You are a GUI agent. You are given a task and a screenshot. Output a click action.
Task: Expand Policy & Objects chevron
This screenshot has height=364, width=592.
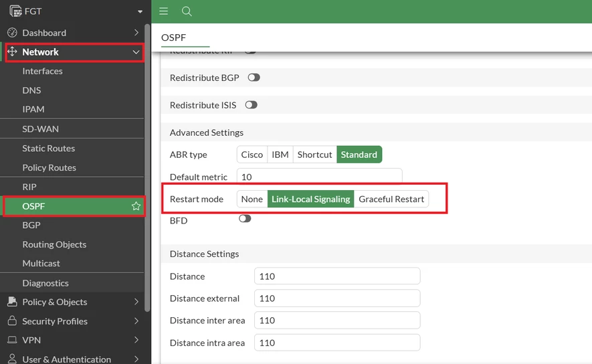[136, 302]
